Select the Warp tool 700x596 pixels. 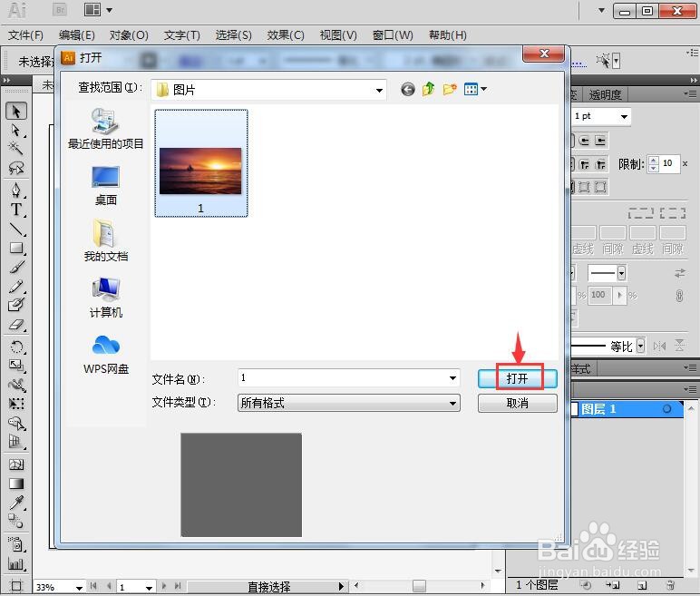[16, 385]
